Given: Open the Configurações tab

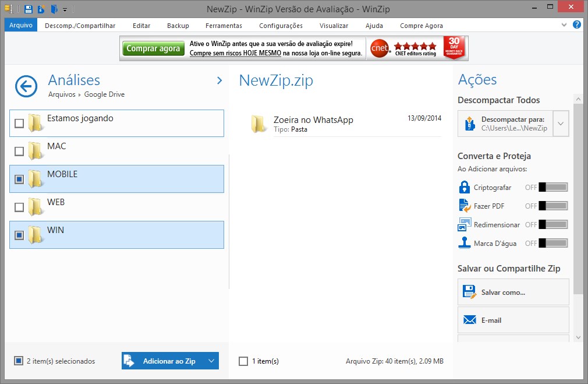Looking at the screenshot, I should 281,26.
